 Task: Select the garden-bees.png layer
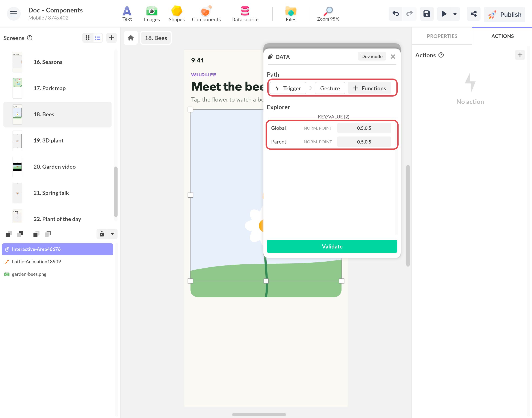(57, 274)
